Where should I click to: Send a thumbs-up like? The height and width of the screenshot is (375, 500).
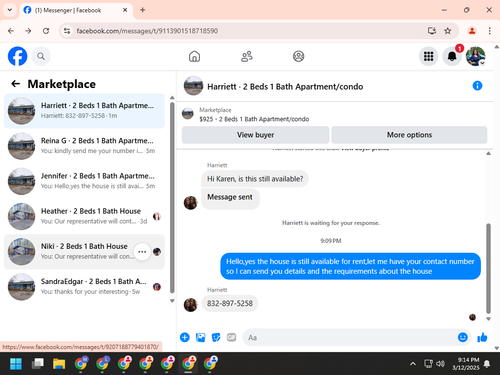click(x=482, y=337)
